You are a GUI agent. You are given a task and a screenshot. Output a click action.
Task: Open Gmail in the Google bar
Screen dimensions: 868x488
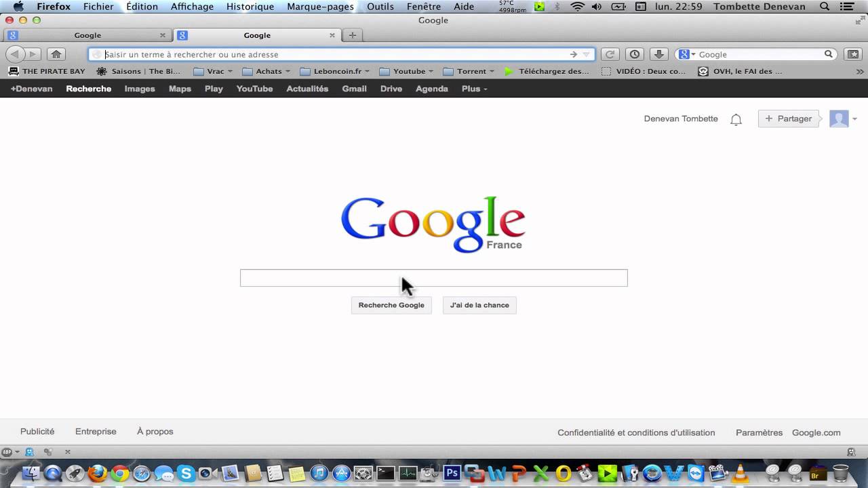point(354,89)
